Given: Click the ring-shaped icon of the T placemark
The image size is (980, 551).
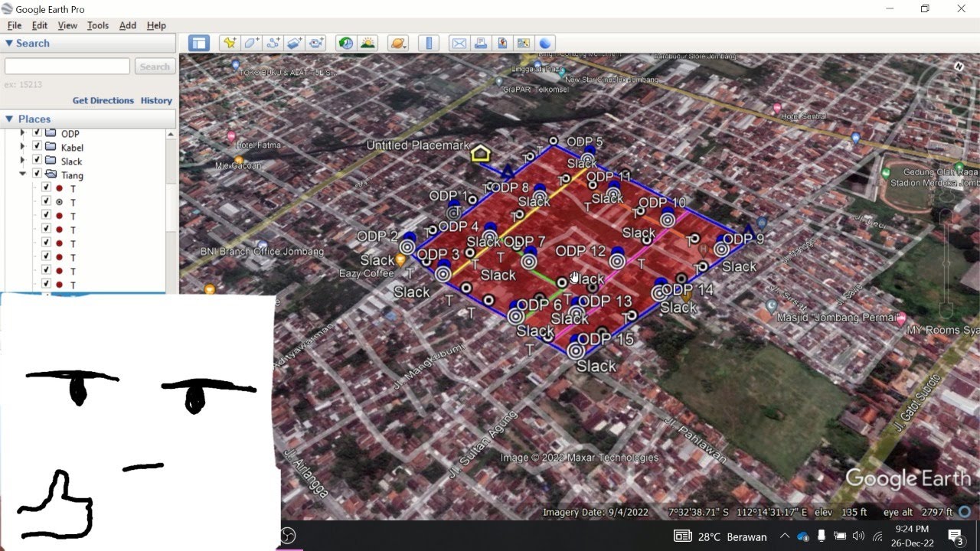Looking at the screenshot, I should pyautogui.click(x=59, y=203).
